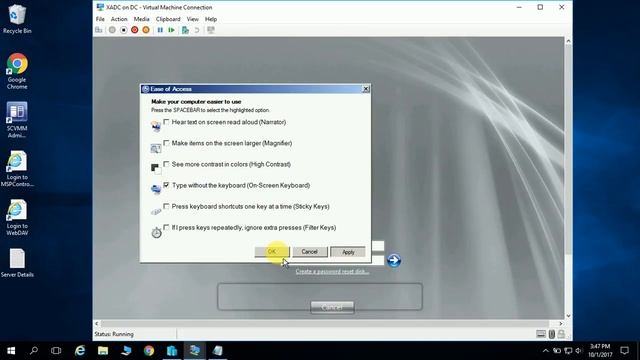Viewport: 640px width, 360px height.
Task: Click the 'Ease of Access' dialog title
Action: tap(171, 89)
